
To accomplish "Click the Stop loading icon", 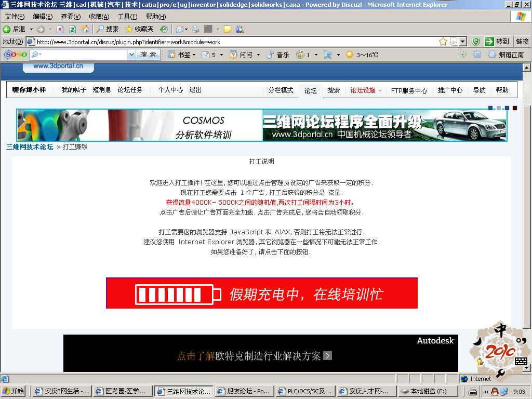I will pyautogui.click(x=60, y=29).
